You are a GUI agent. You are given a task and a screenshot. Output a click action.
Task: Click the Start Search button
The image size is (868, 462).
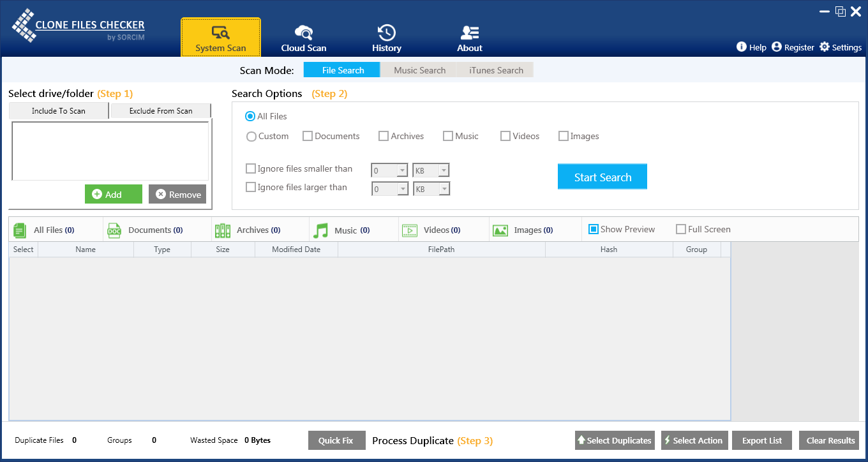(x=602, y=177)
